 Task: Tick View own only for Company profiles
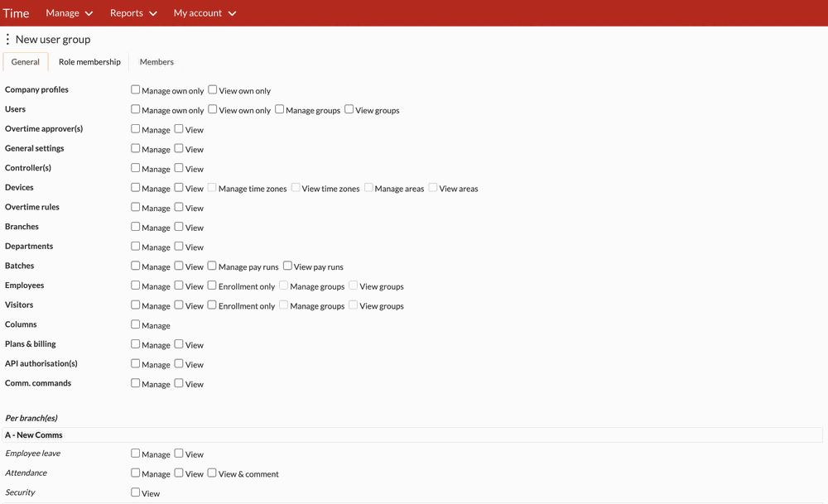pyautogui.click(x=213, y=89)
